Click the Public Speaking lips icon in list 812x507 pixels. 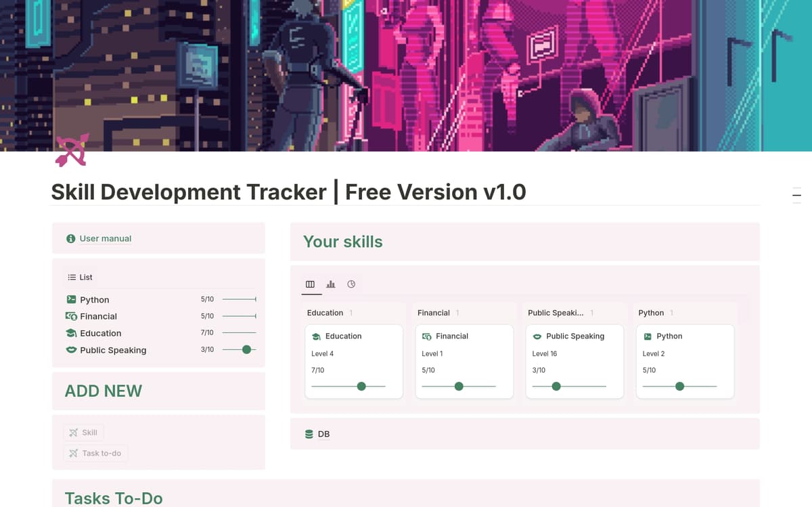pyautogui.click(x=71, y=350)
